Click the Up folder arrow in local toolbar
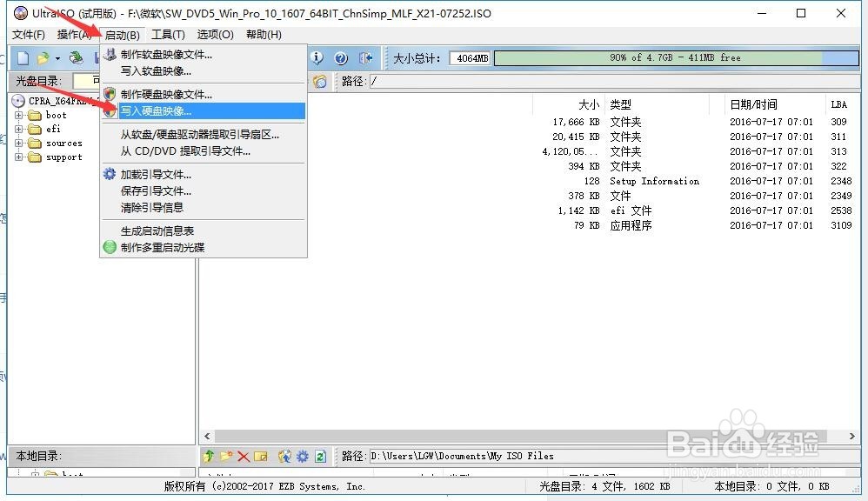Image resolution: width=868 pixels, height=501 pixels. click(209, 456)
